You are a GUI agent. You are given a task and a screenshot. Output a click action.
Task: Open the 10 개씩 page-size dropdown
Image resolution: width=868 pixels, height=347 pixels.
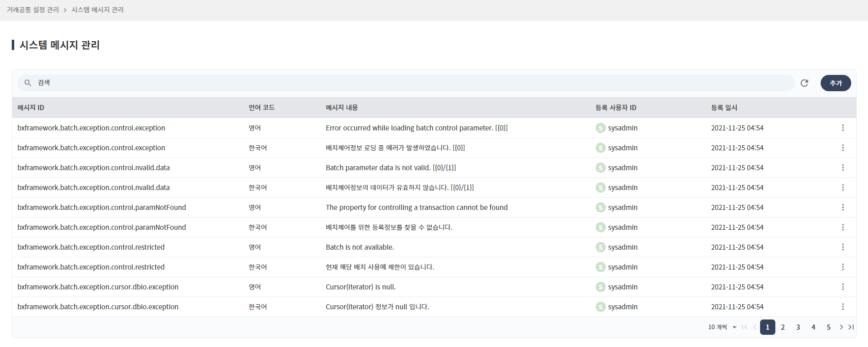coord(722,327)
